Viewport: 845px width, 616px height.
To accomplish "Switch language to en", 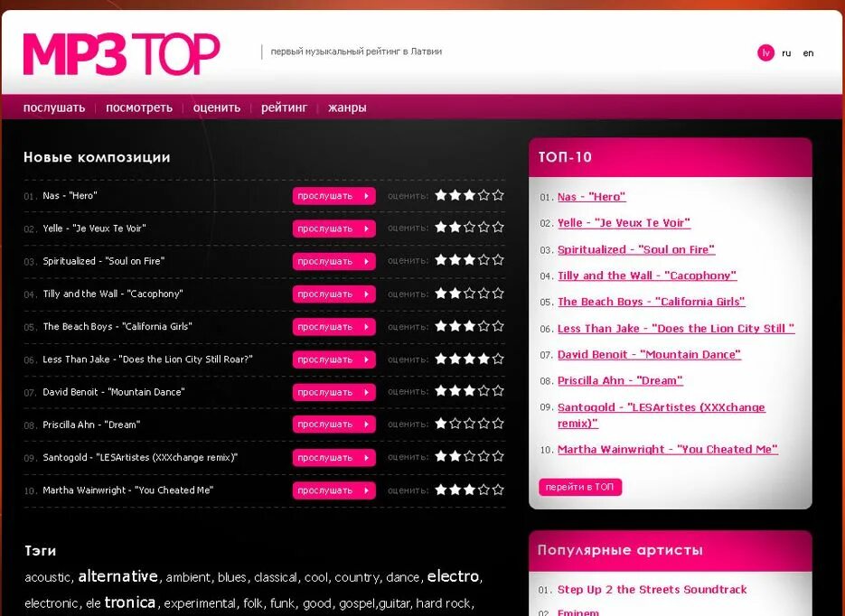I will (808, 53).
